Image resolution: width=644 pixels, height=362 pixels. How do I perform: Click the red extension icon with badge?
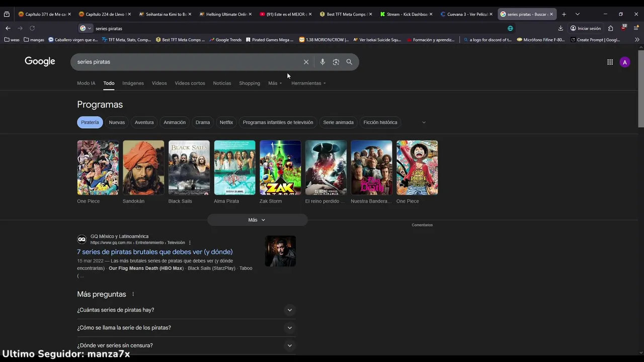click(624, 28)
